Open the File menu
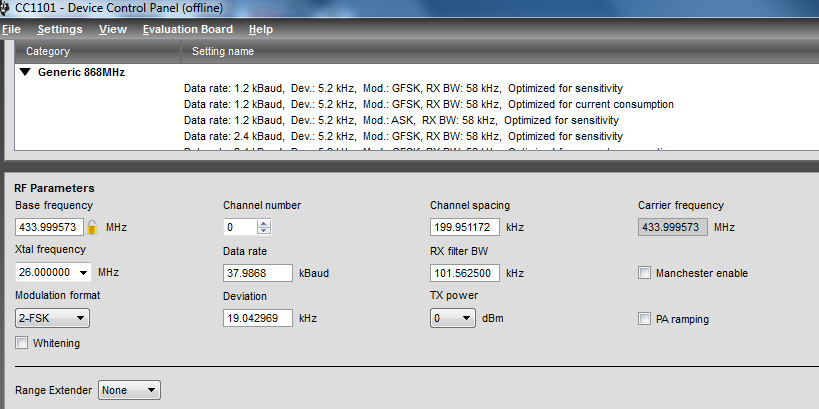 (x=11, y=29)
